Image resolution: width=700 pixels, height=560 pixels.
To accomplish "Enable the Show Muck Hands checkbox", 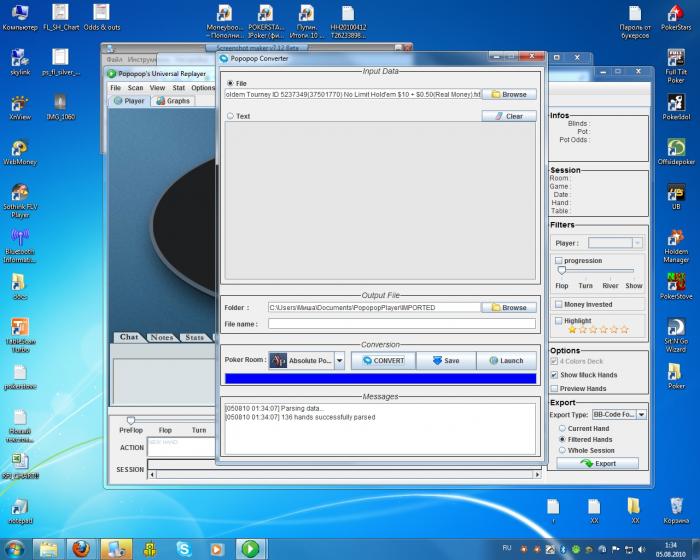I will 555,375.
